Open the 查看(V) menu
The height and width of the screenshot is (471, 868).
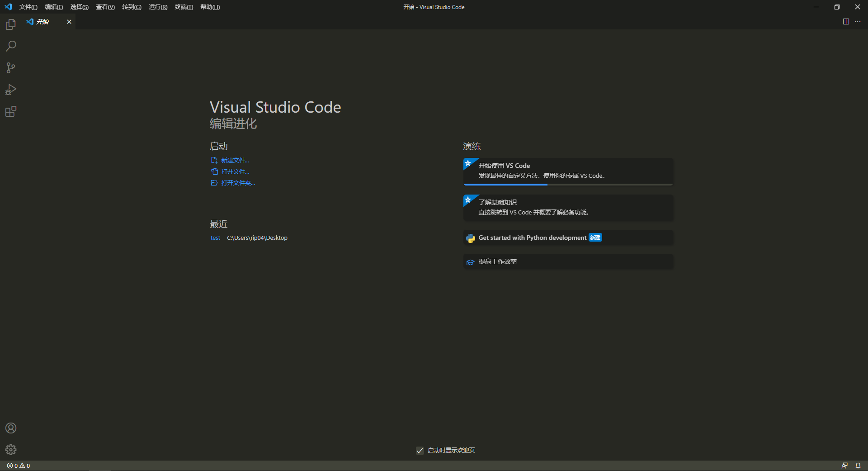point(105,7)
